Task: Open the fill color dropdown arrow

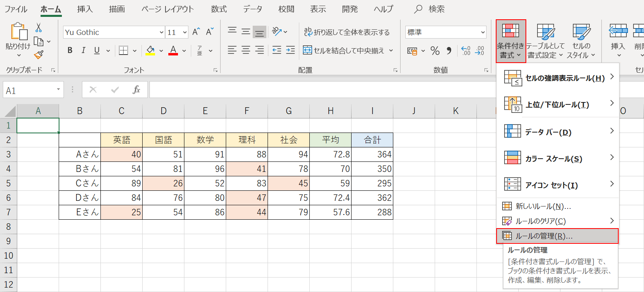Action: (161, 51)
